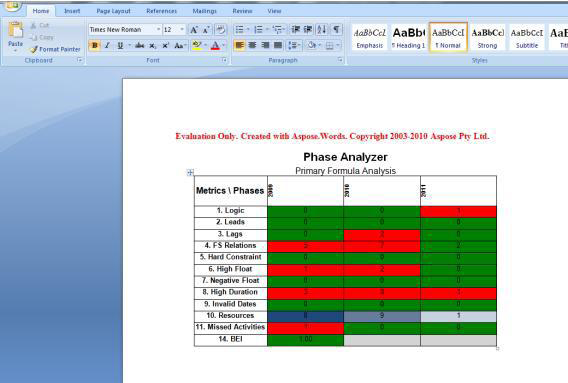This screenshot has width=568, height=383.
Task: Click the Format Painter brush
Action: 34,49
